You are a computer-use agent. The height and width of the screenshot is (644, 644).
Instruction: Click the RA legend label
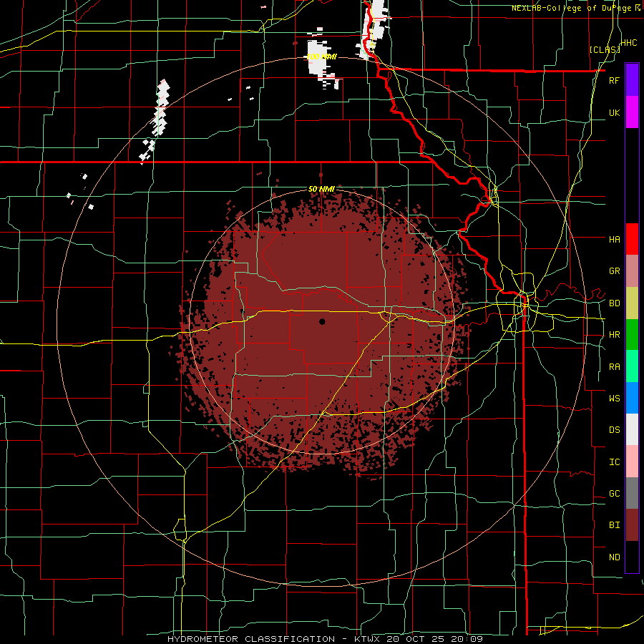pyautogui.click(x=614, y=367)
